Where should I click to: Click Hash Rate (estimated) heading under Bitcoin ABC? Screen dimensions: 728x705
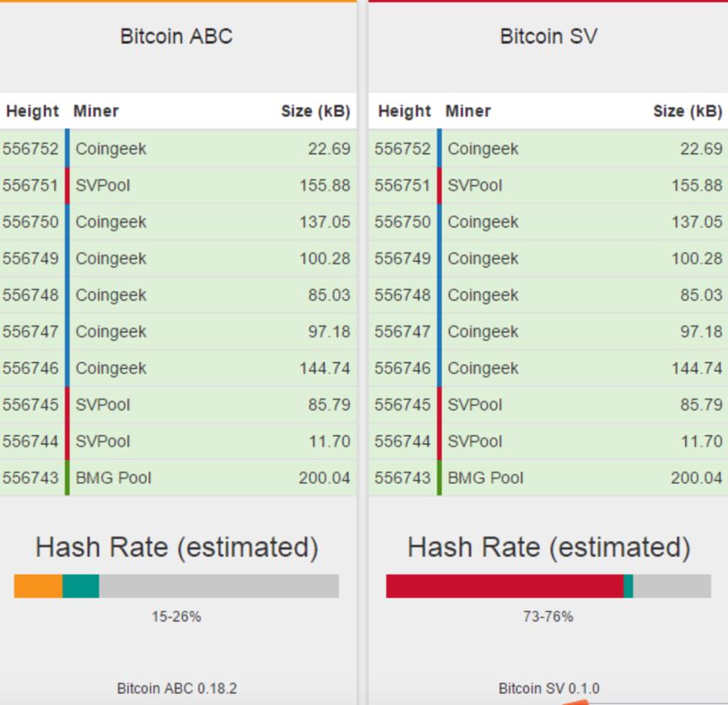[x=177, y=547]
